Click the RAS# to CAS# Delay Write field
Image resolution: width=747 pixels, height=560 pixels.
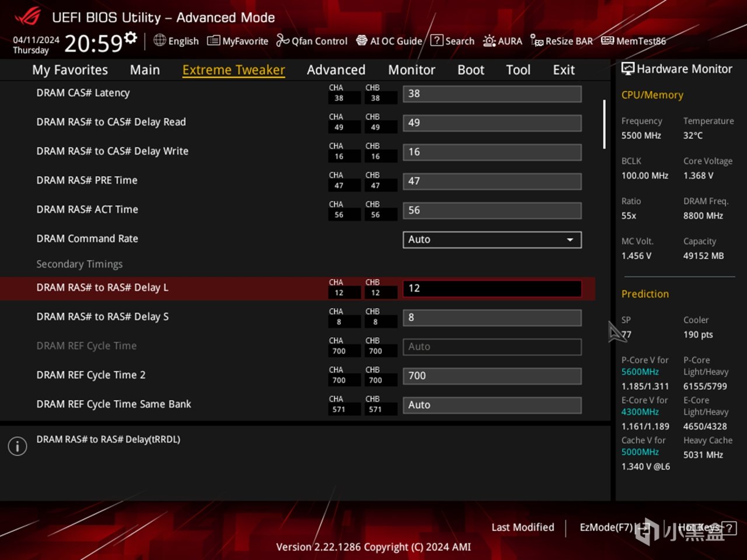click(x=492, y=152)
